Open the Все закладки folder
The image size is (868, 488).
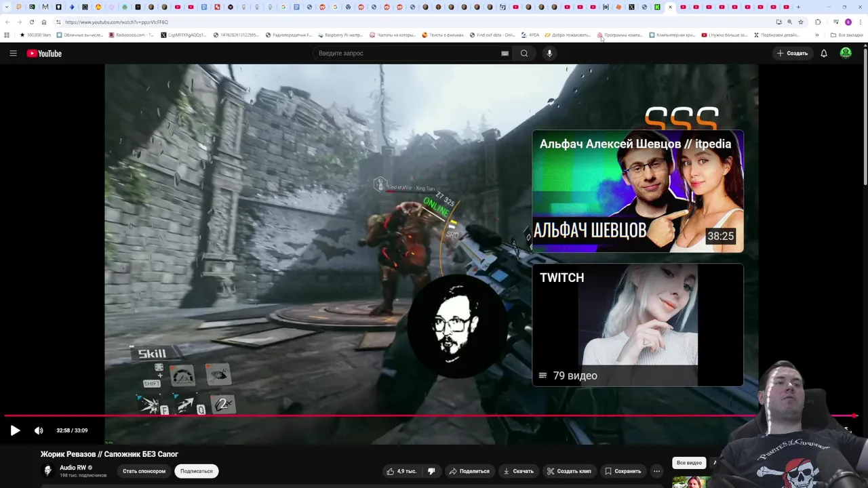pos(847,35)
